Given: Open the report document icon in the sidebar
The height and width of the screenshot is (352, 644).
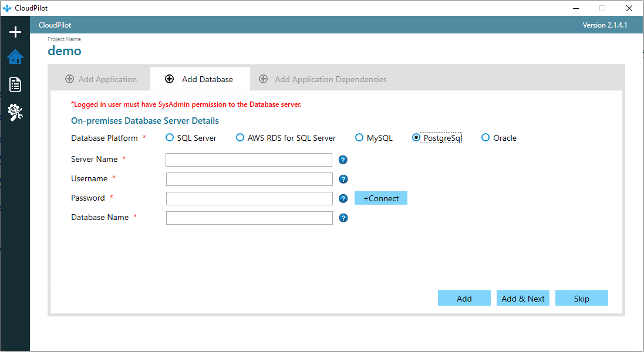Looking at the screenshot, I should (15, 84).
